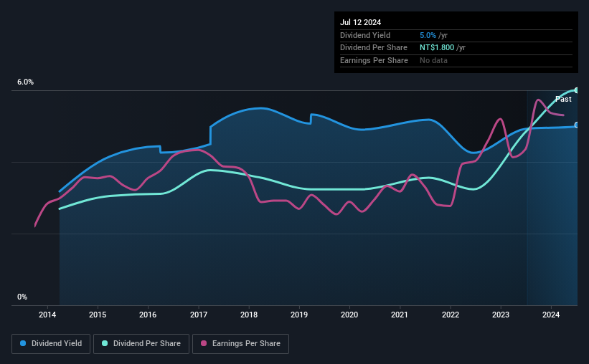
Task: Click the Past region label
Action: point(563,99)
